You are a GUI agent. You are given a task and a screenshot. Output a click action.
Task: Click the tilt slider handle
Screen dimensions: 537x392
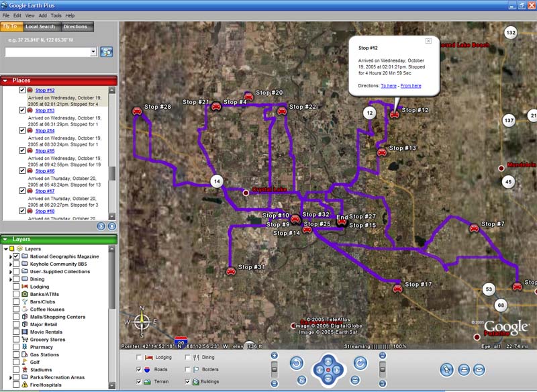(x=383, y=369)
